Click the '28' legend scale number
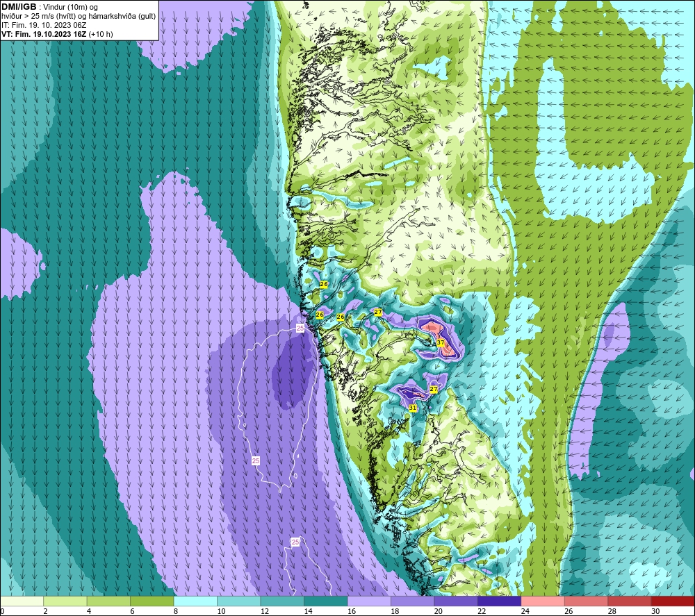The width and height of the screenshot is (695, 616). pos(612,611)
